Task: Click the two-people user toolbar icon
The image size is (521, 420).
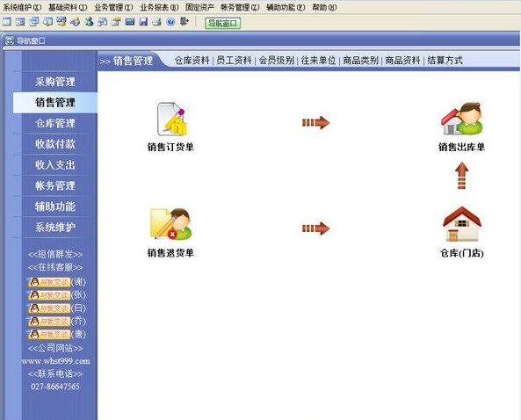Action: (x=89, y=22)
